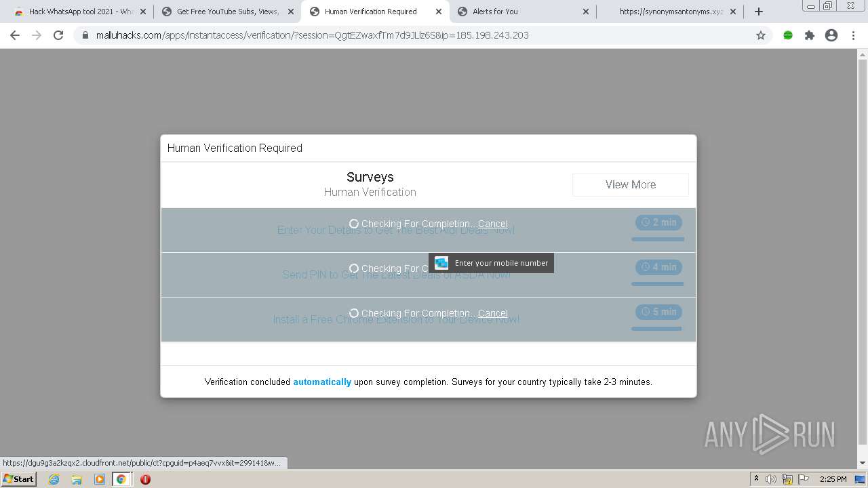Open Action Center flag icon
Image resolution: width=868 pixels, height=488 pixels.
click(804, 479)
